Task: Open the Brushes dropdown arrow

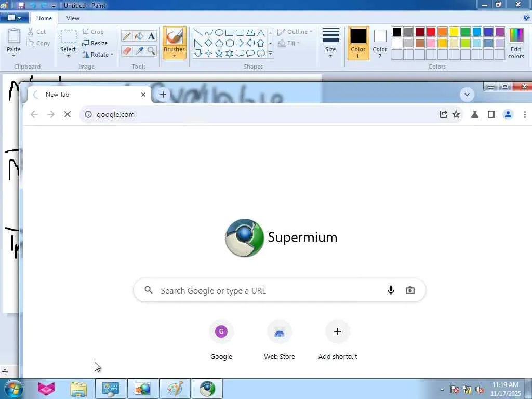Action: point(175,56)
